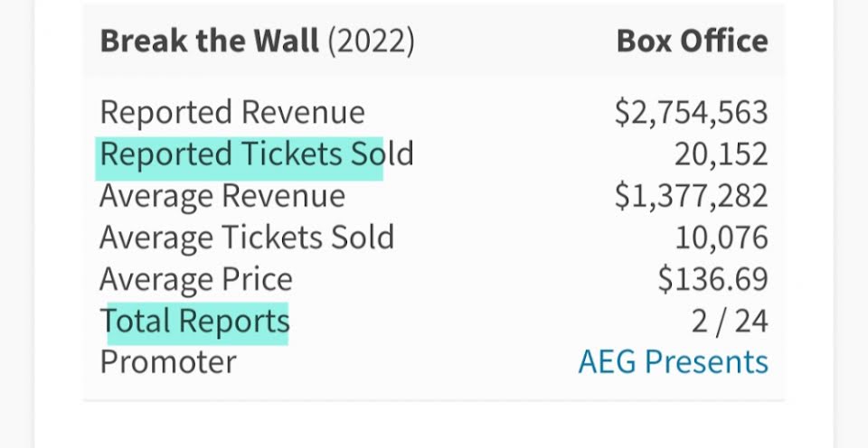Select the 10,076 average tickets value
Viewport: 868px width, 448px height.
coord(721,238)
